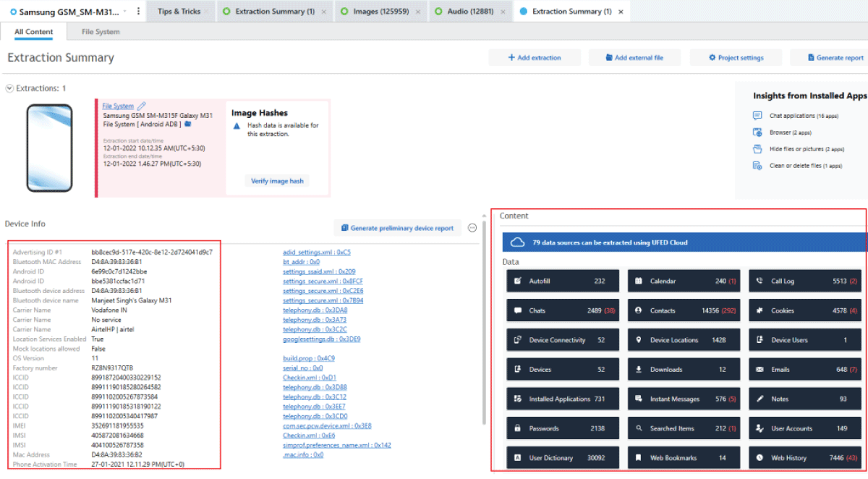The image size is (868, 479).
Task: Click the Passwords lock icon
Action: pyautogui.click(x=517, y=428)
